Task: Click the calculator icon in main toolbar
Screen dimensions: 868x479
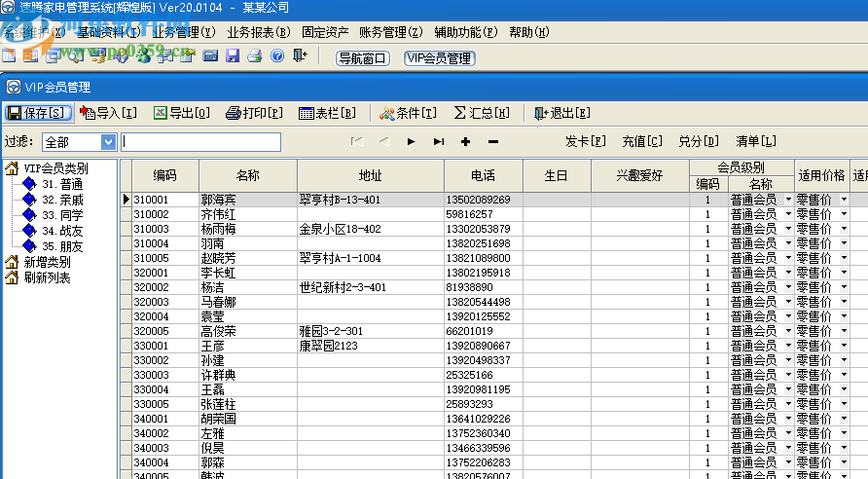Action: click(x=210, y=55)
